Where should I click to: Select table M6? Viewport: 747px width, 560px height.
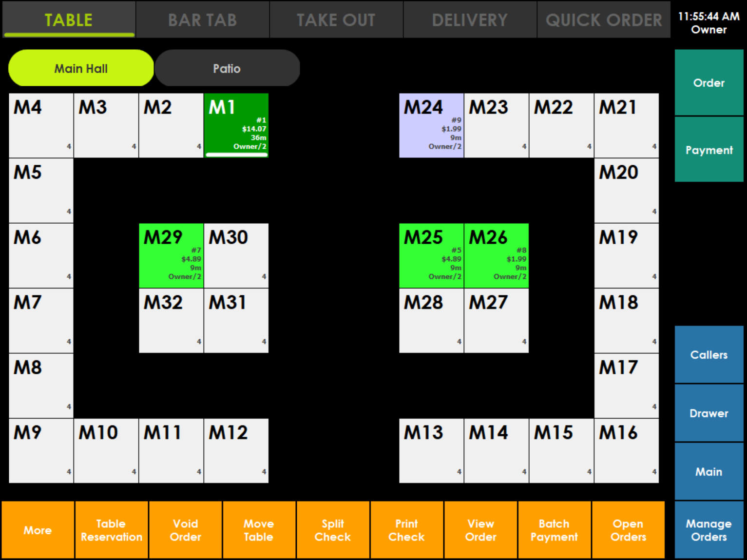[41, 255]
